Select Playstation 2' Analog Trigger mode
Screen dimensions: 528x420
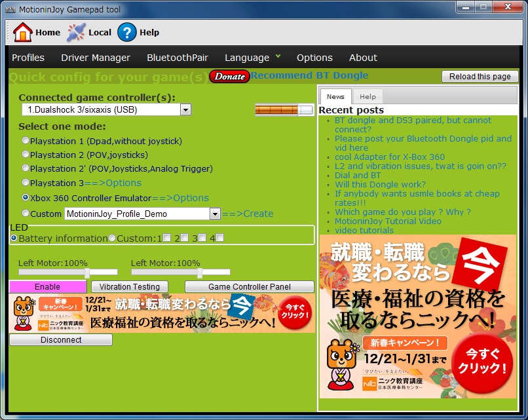coord(26,168)
